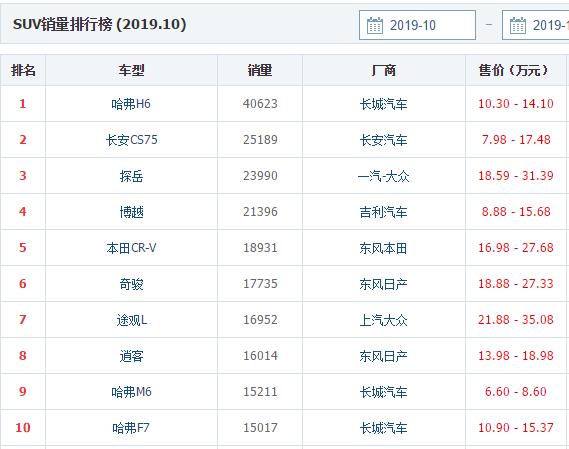The image size is (569, 449).
Task: Select sales figure 15211
Action: coord(260,392)
